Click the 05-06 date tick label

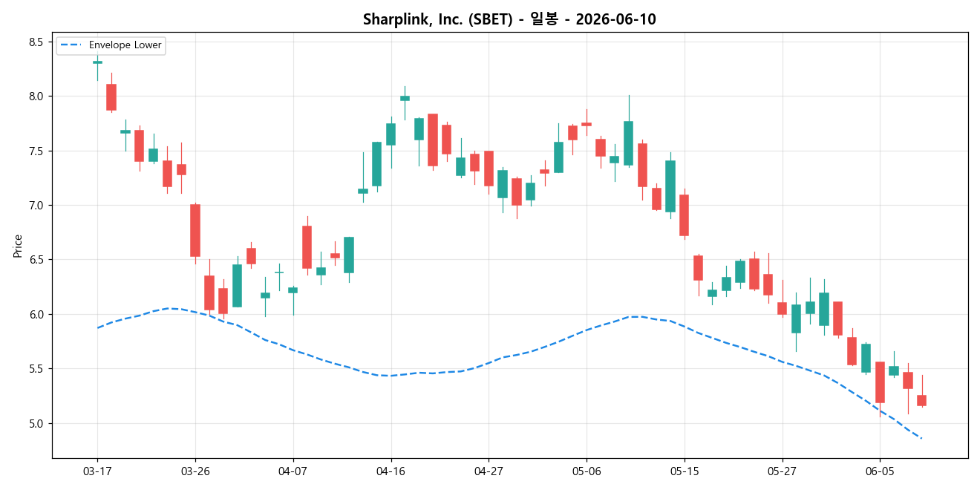[587, 472]
